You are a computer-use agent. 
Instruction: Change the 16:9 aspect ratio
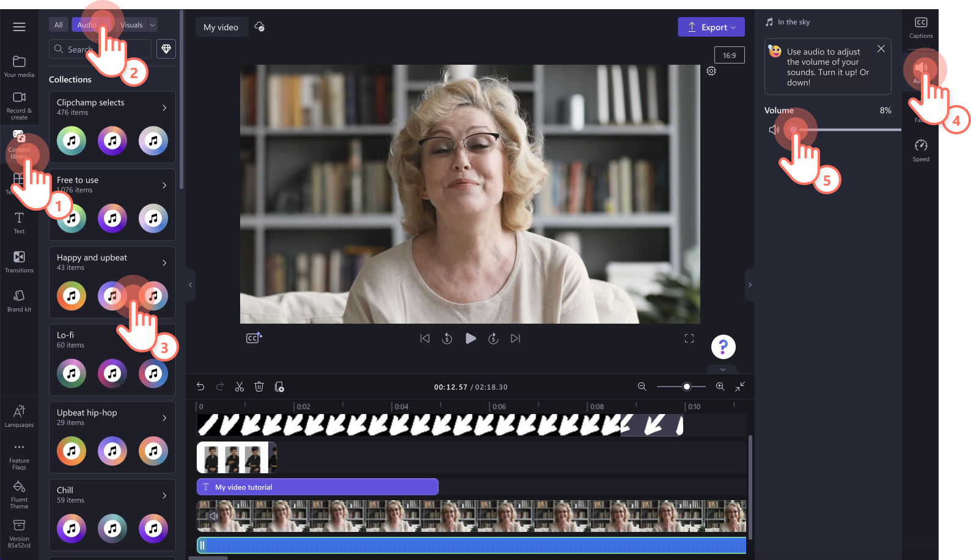click(x=730, y=55)
